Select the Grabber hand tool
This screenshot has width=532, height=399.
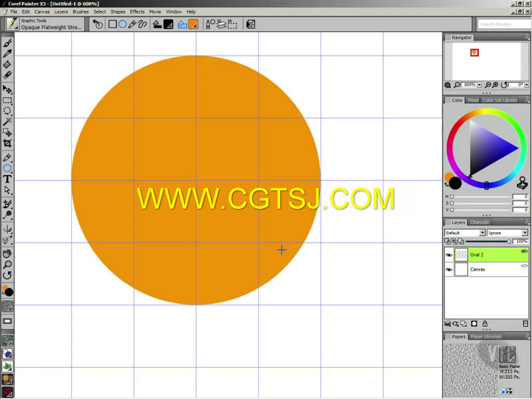[x=7, y=254]
